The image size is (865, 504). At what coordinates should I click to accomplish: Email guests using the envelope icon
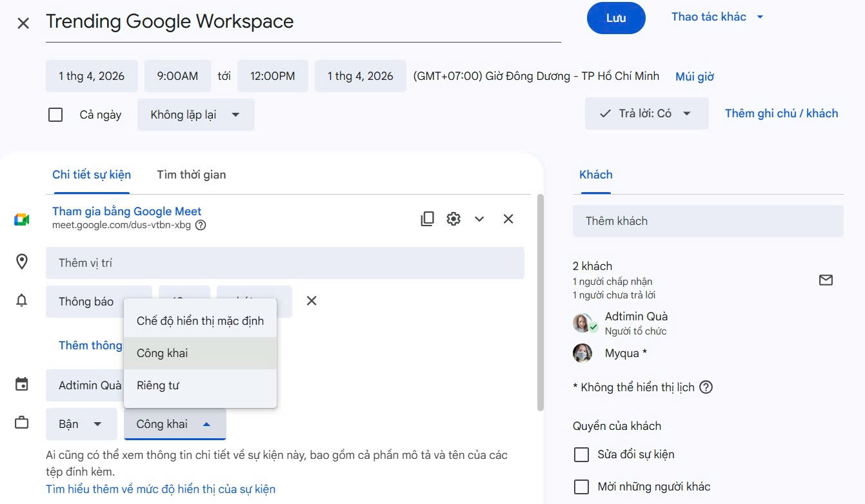click(x=826, y=280)
